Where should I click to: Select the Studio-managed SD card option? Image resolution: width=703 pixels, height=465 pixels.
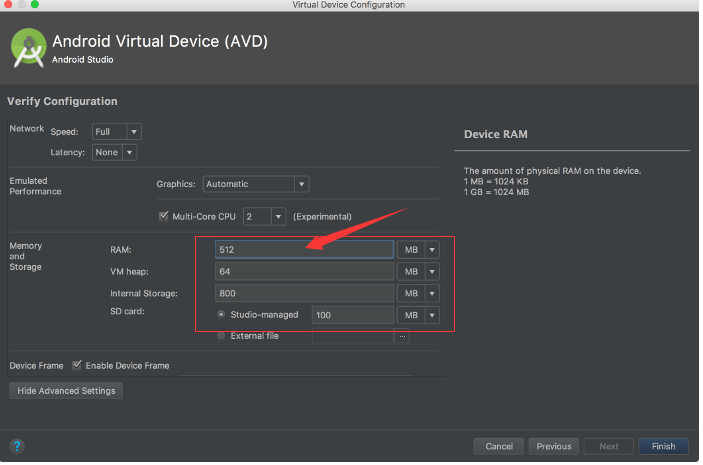pyautogui.click(x=221, y=314)
